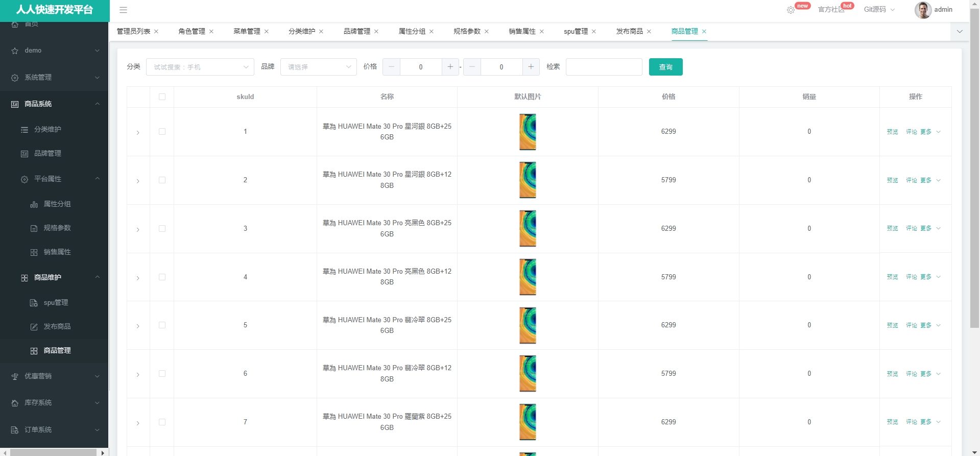The height and width of the screenshot is (456, 980).
Task: Increase the maximum price value
Action: tap(531, 67)
